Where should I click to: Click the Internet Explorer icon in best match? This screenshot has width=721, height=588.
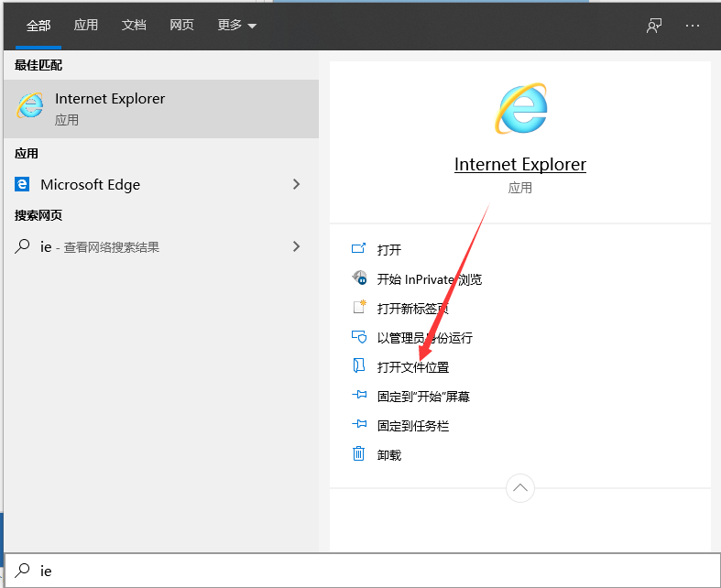tap(30, 106)
